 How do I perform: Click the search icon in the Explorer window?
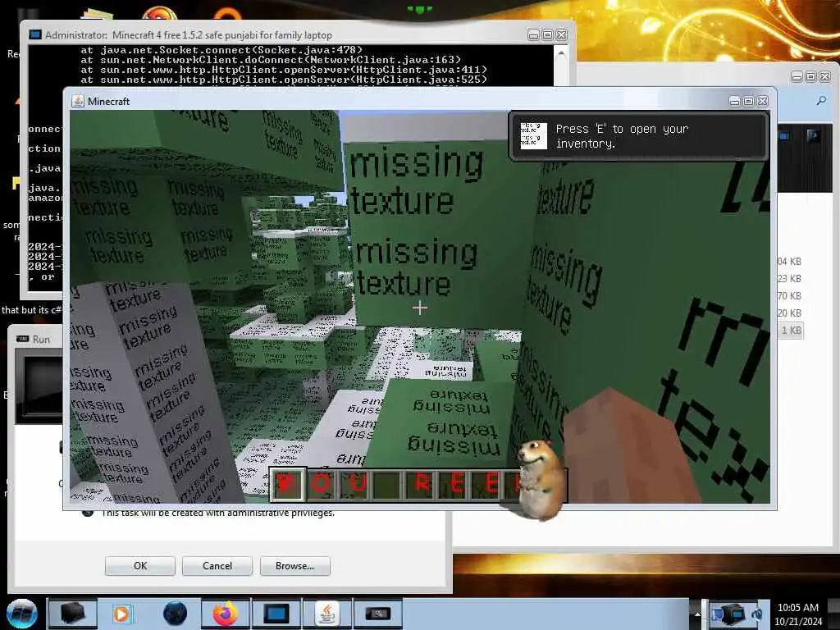[821, 100]
